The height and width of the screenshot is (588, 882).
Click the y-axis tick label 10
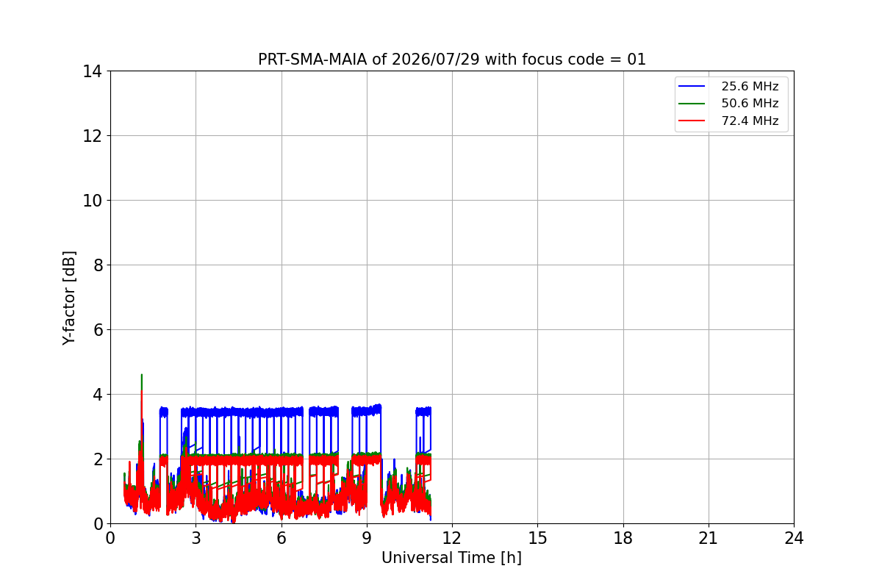93,201
